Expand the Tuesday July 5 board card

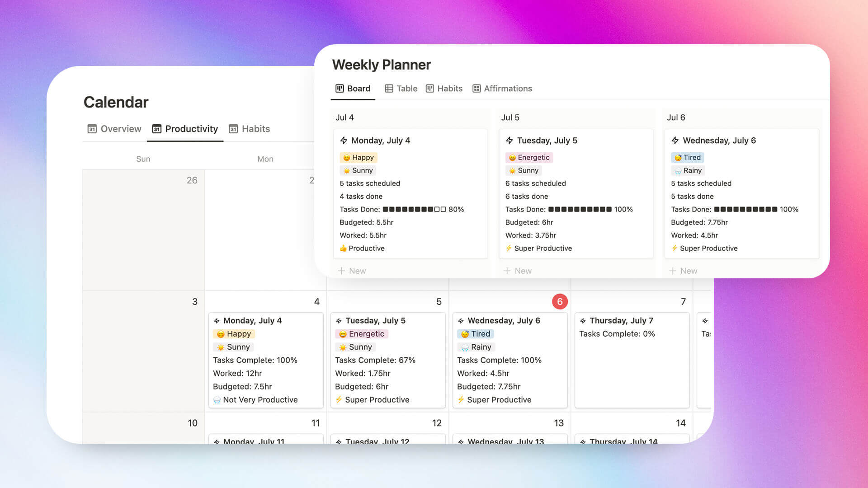pyautogui.click(x=547, y=140)
